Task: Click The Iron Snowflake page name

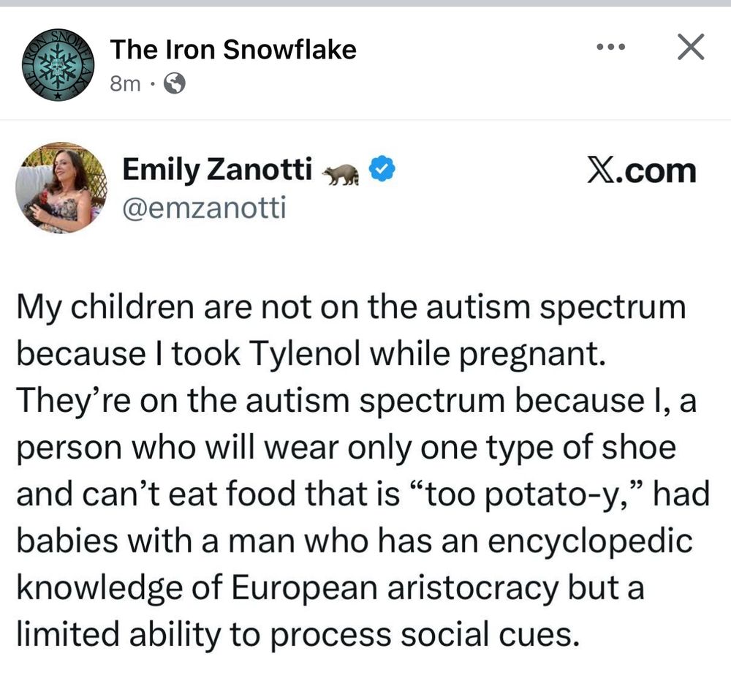Action: [x=233, y=50]
